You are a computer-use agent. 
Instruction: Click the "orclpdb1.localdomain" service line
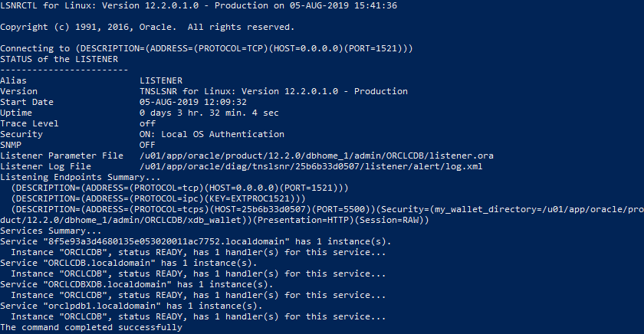(x=131, y=306)
